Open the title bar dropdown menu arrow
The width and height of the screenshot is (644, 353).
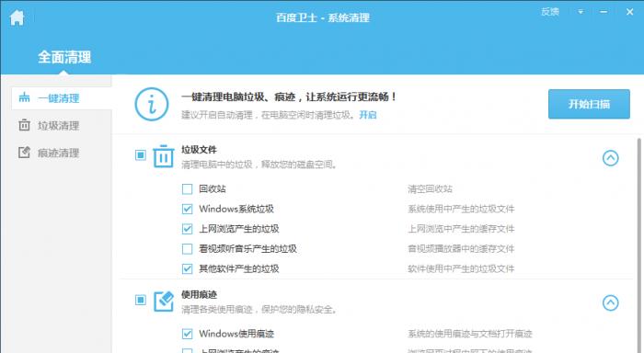tap(581, 12)
